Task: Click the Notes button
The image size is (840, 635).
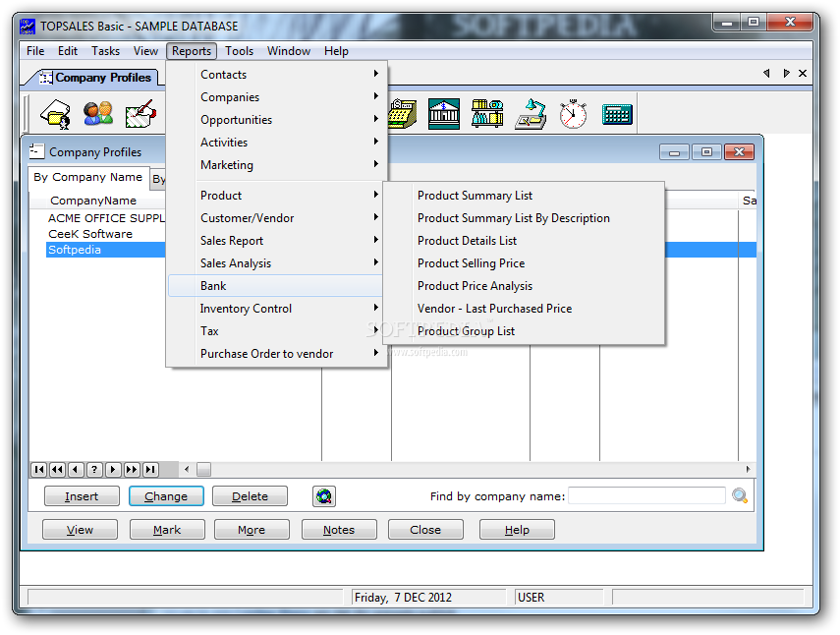Action: 339,530
